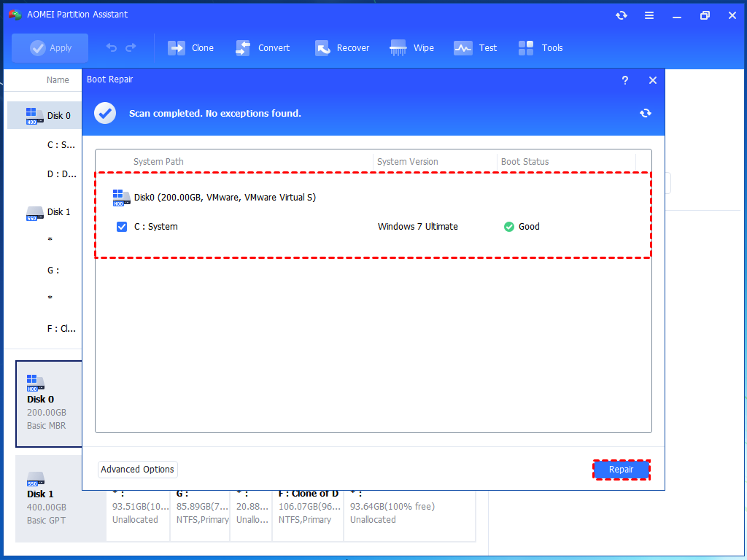Open the Wipe tool

pyautogui.click(x=411, y=47)
